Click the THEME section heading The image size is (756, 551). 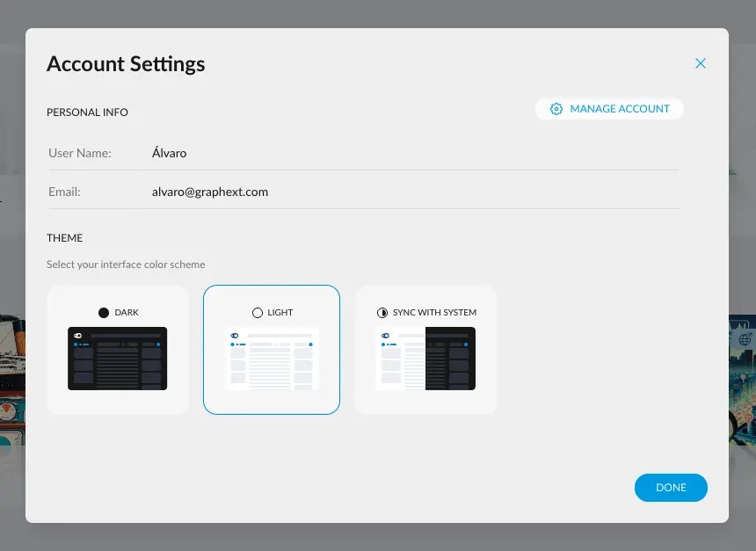pos(64,237)
